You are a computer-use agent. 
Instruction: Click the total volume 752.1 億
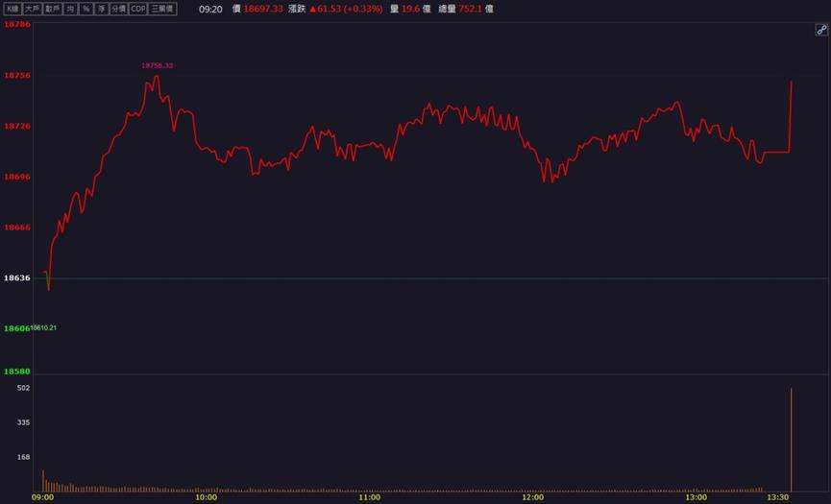tap(476, 9)
